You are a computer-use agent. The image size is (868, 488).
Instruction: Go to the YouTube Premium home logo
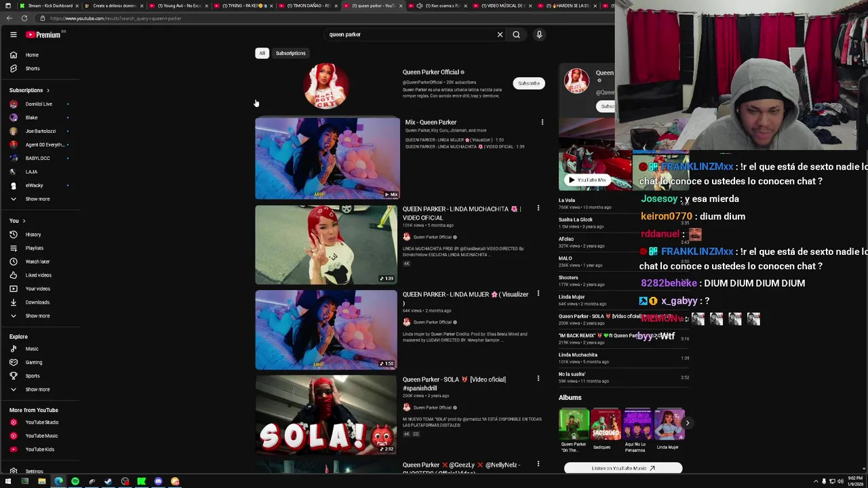pos(44,35)
